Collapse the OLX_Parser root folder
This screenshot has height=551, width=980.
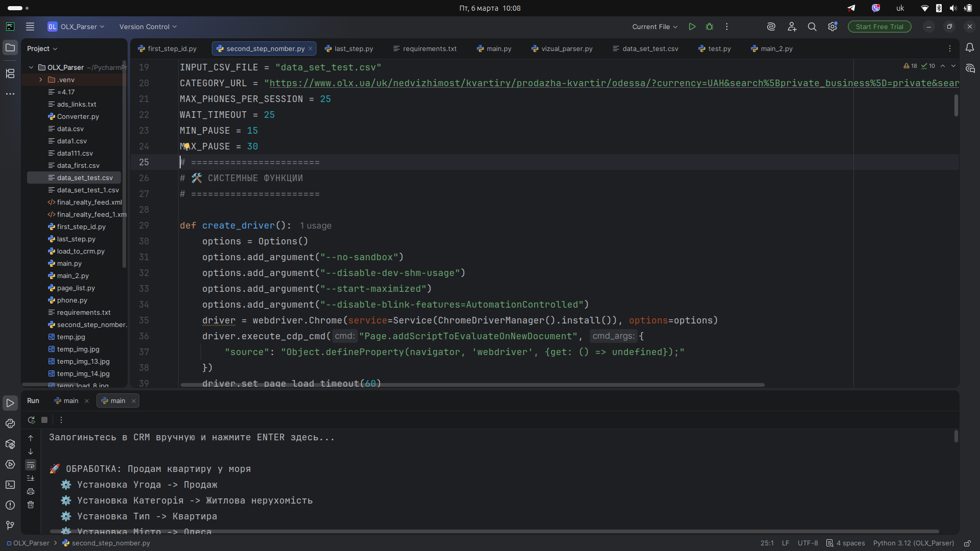[x=31, y=67]
